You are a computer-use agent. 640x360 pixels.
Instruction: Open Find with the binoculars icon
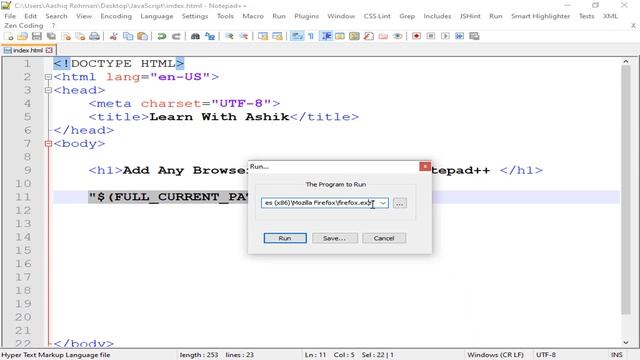tap(196, 36)
